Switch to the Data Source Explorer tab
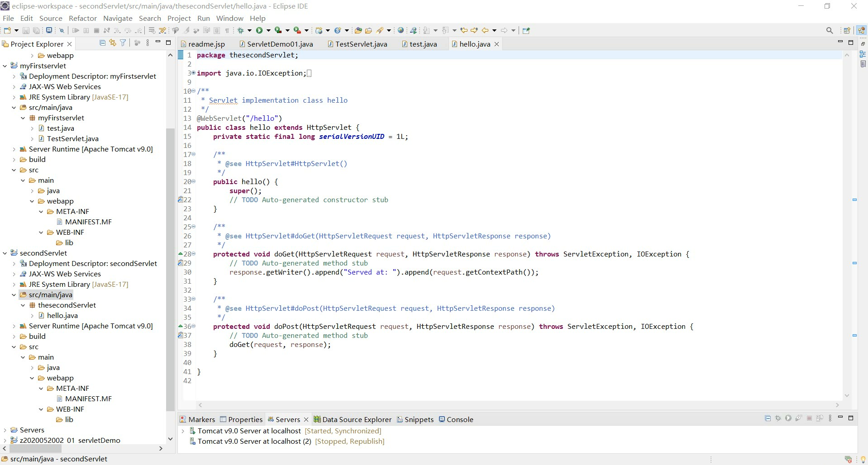 pos(353,419)
